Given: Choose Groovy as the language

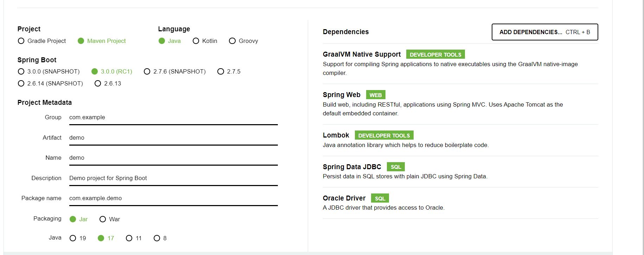Looking at the screenshot, I should [x=243, y=41].
